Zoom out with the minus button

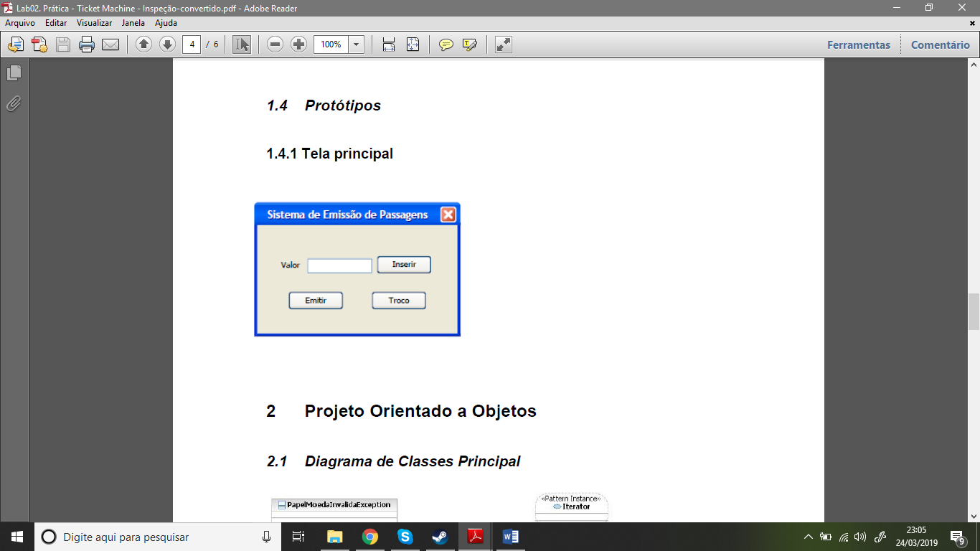(275, 44)
